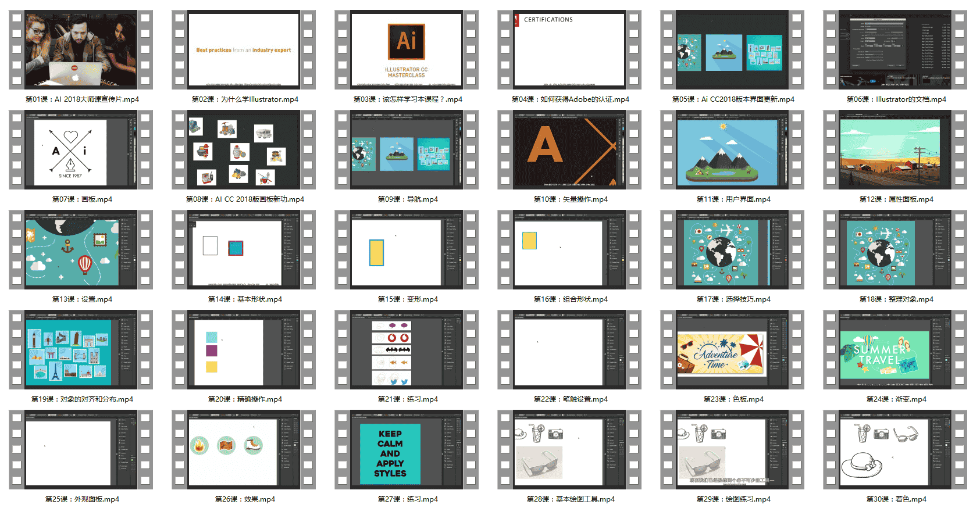Image resolution: width=980 pixels, height=508 pixels.
Task: Click thumbnail for 第04课 如何获得Adobe的认证
Action: point(569,49)
